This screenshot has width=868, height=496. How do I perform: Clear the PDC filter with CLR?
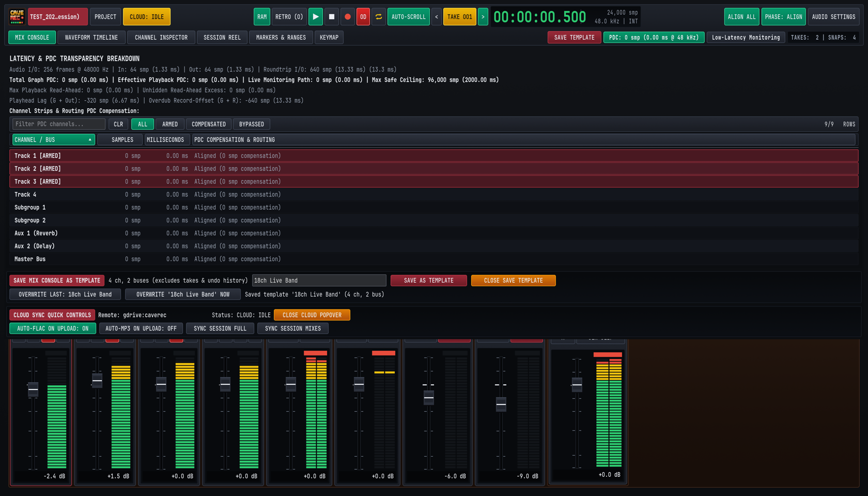(x=118, y=124)
